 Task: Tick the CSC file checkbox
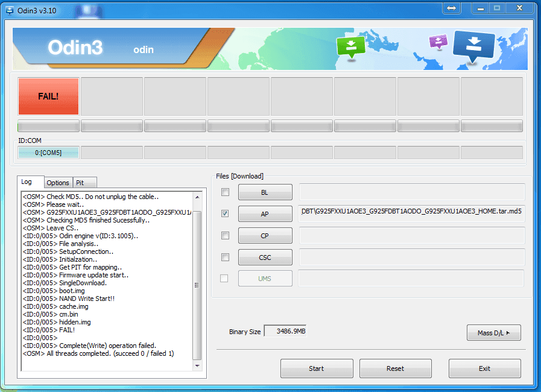point(226,257)
